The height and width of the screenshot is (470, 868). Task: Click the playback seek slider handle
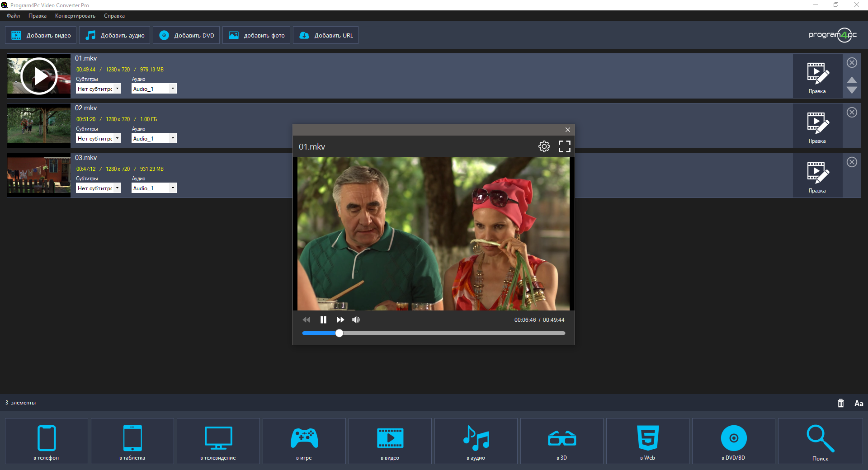pos(339,333)
